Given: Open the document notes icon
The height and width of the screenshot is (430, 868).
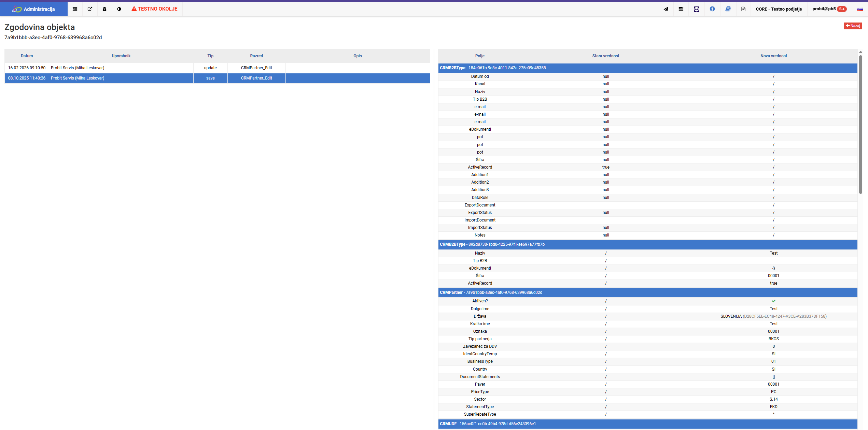Looking at the screenshot, I should coord(743,9).
